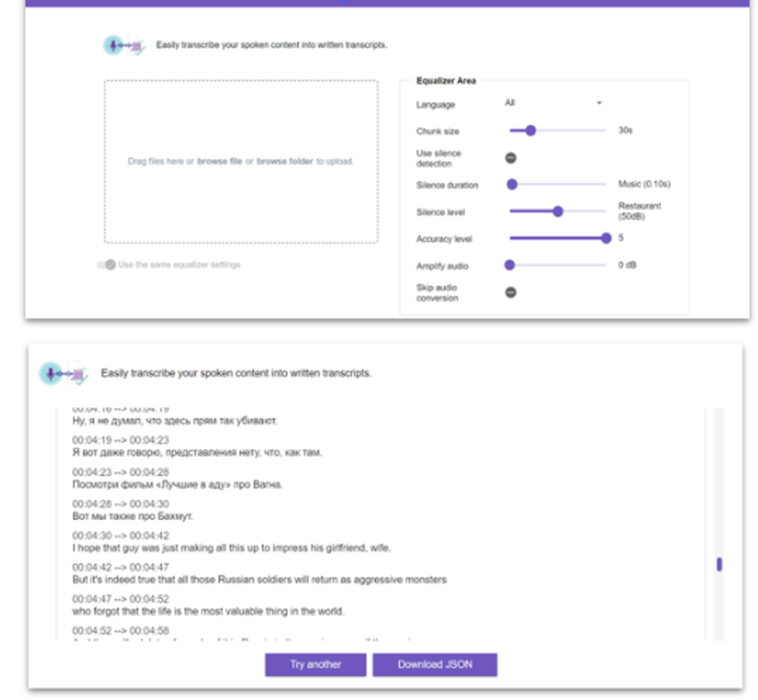
Task: Click the Skip audio conversion label
Action: [x=437, y=293]
